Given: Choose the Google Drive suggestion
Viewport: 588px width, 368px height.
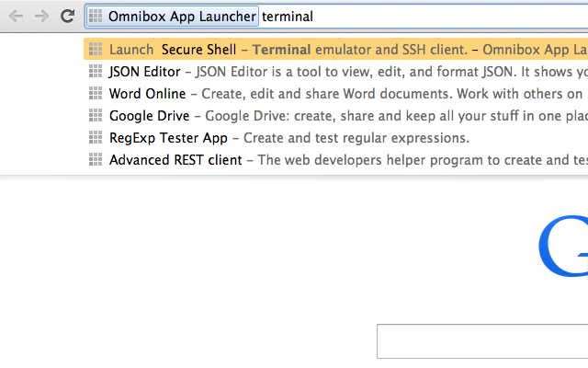Looking at the screenshot, I should 335,116.
